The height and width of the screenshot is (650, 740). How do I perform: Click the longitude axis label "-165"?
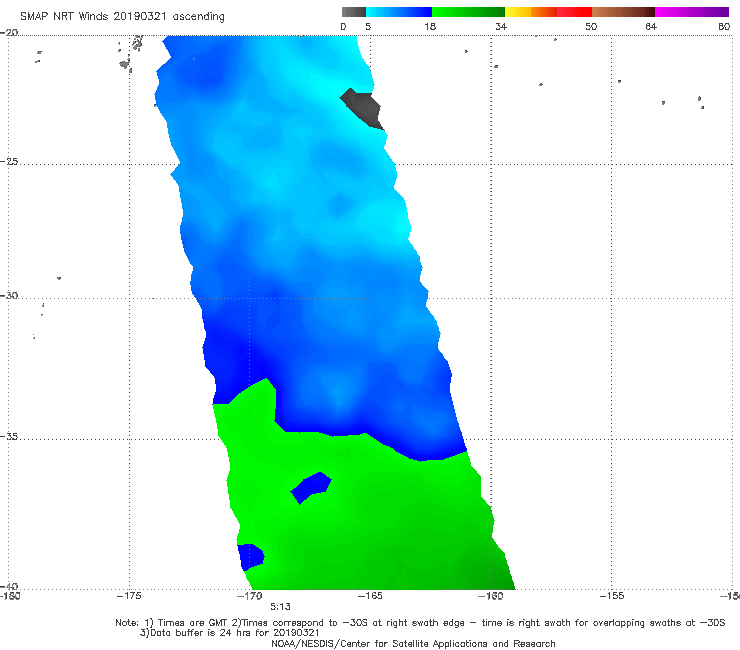[x=370, y=596]
